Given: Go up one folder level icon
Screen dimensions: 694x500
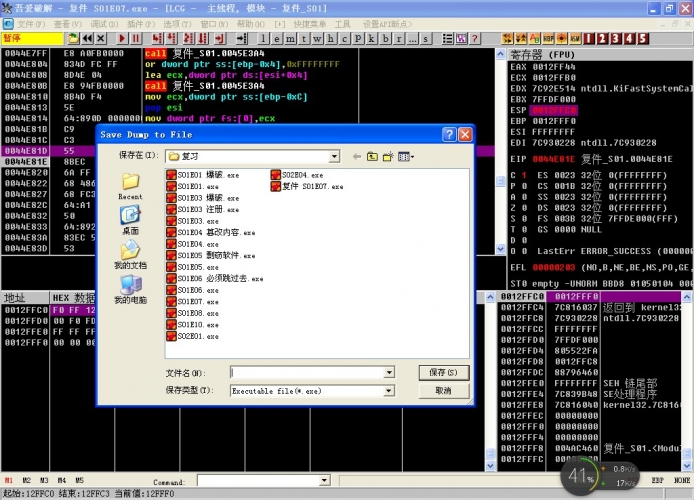Looking at the screenshot, I should (x=372, y=156).
